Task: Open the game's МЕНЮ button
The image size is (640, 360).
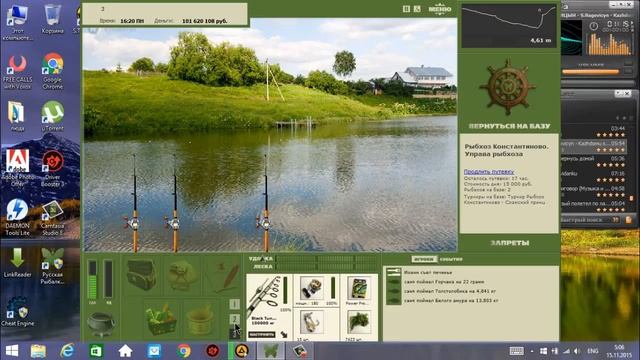Action: (x=440, y=9)
